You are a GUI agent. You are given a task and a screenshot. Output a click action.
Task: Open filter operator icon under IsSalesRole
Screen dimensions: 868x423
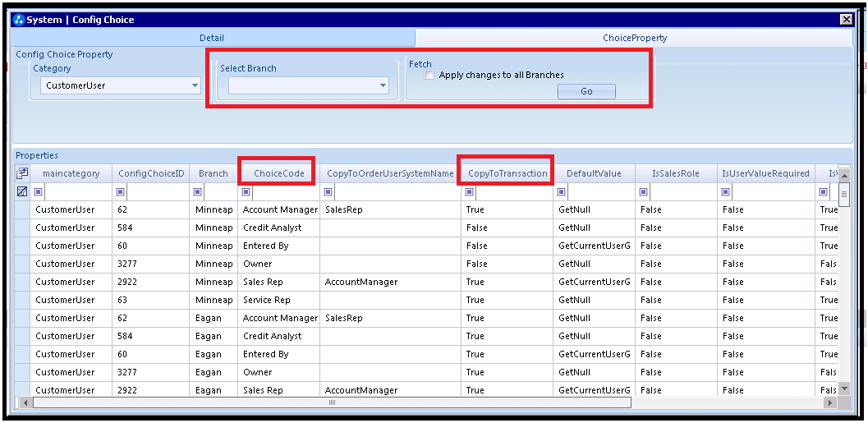[x=643, y=192]
